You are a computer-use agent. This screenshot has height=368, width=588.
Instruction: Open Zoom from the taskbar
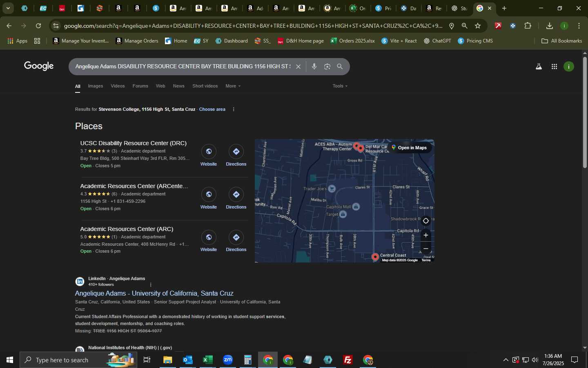228,360
